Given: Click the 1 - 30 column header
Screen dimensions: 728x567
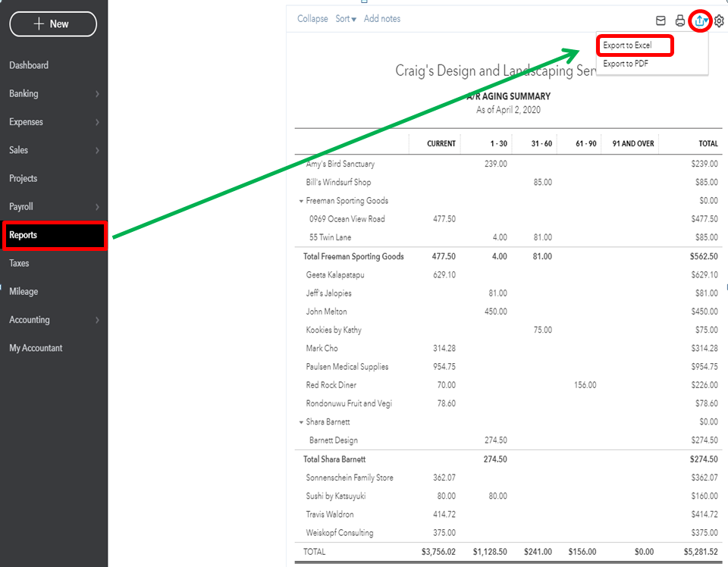Looking at the screenshot, I should click(x=499, y=144).
